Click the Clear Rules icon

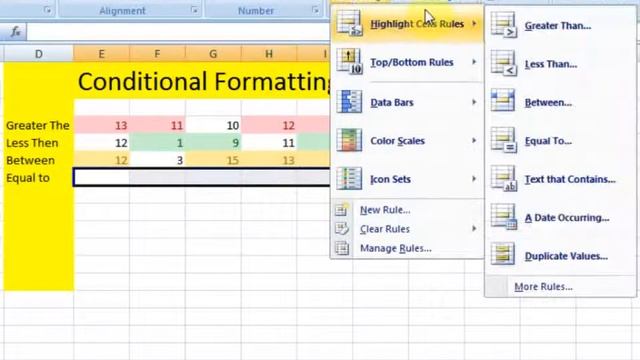[342, 229]
